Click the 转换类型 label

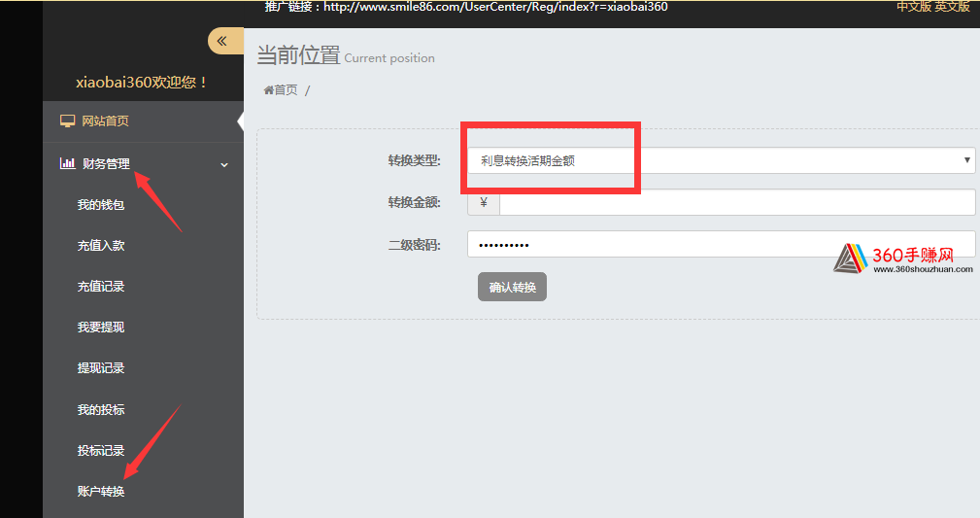414,160
